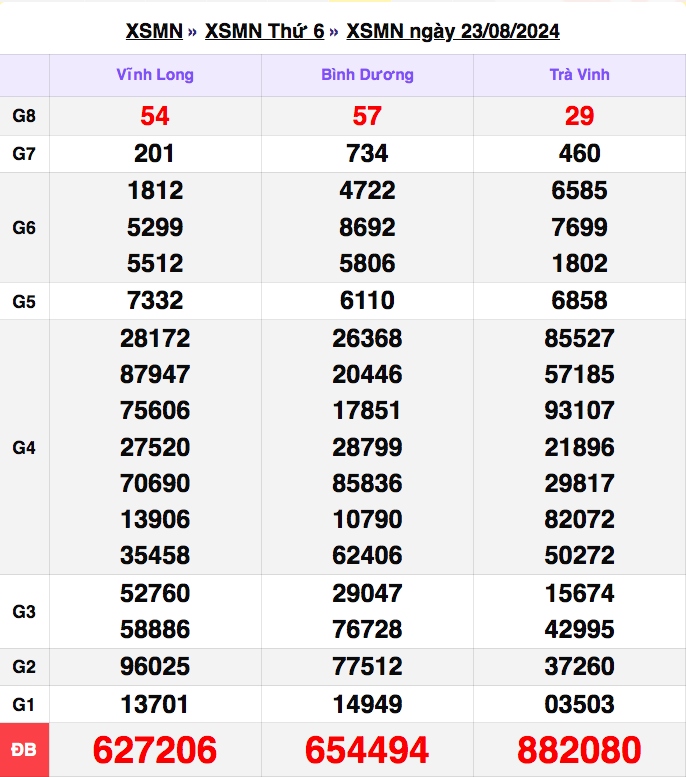Select the G2 number 96025
The height and width of the screenshot is (777, 686).
point(155,666)
